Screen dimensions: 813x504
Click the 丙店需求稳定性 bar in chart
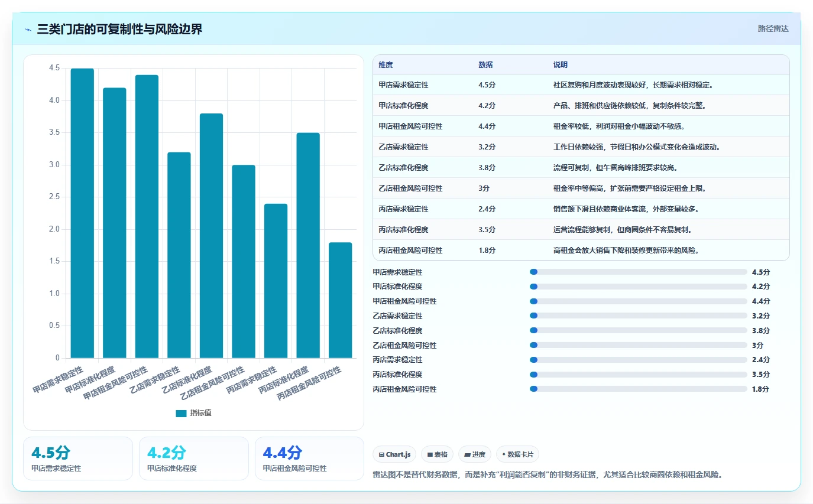tap(276, 281)
